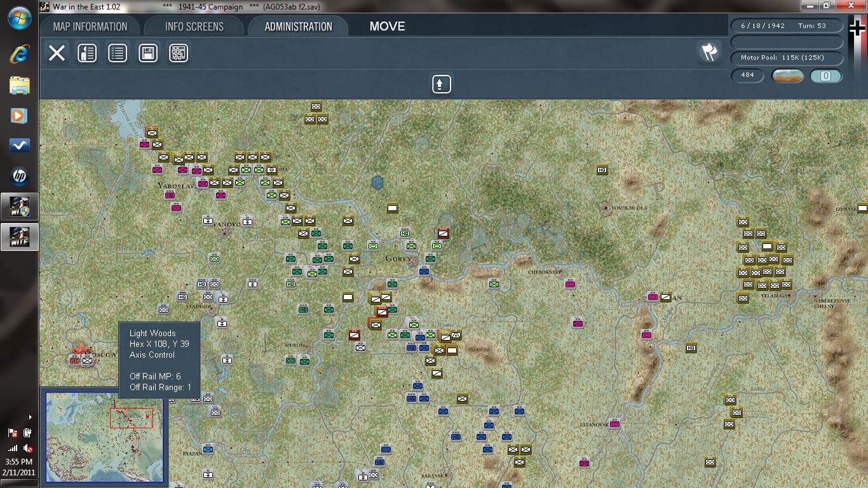
Task: Open the preferences icon with person and list
Action: click(x=87, y=53)
